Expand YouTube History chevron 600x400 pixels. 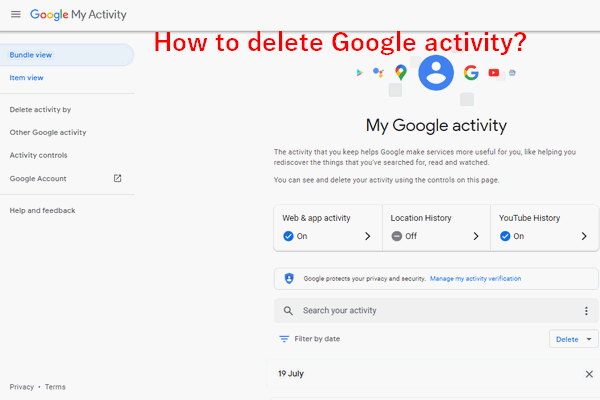[584, 236]
